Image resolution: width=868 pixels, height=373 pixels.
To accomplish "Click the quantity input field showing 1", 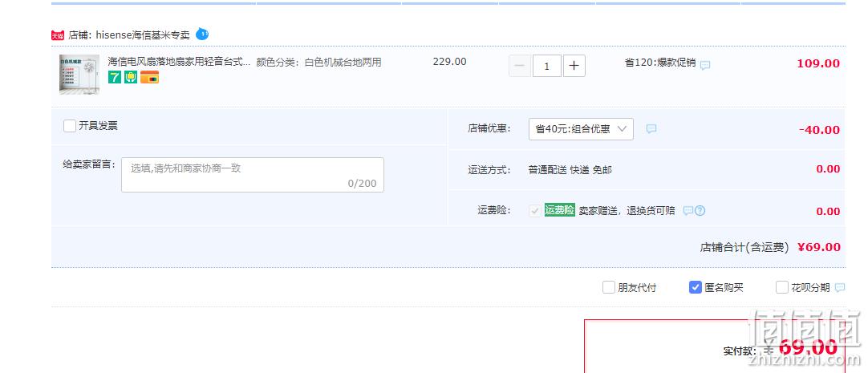I will 547,66.
